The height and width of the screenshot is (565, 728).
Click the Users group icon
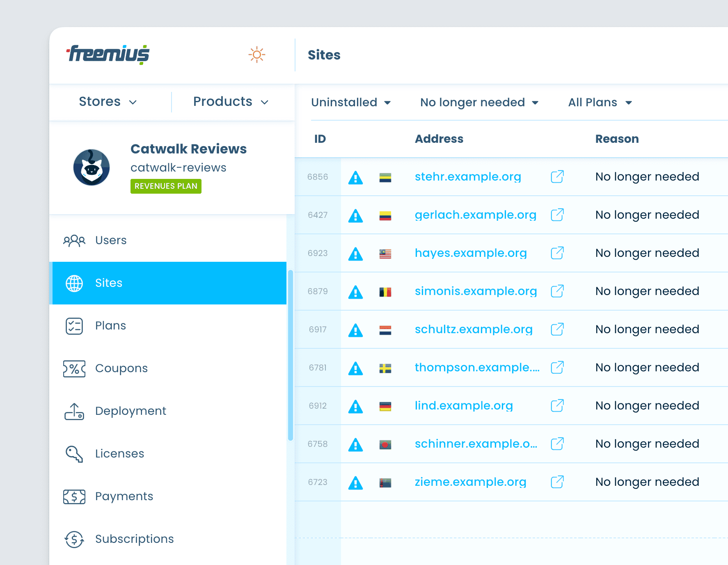point(74,240)
